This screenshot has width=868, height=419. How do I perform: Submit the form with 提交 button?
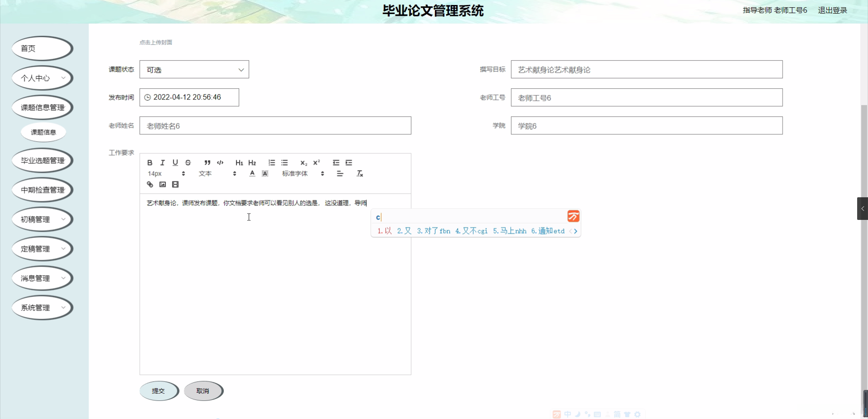(x=159, y=391)
